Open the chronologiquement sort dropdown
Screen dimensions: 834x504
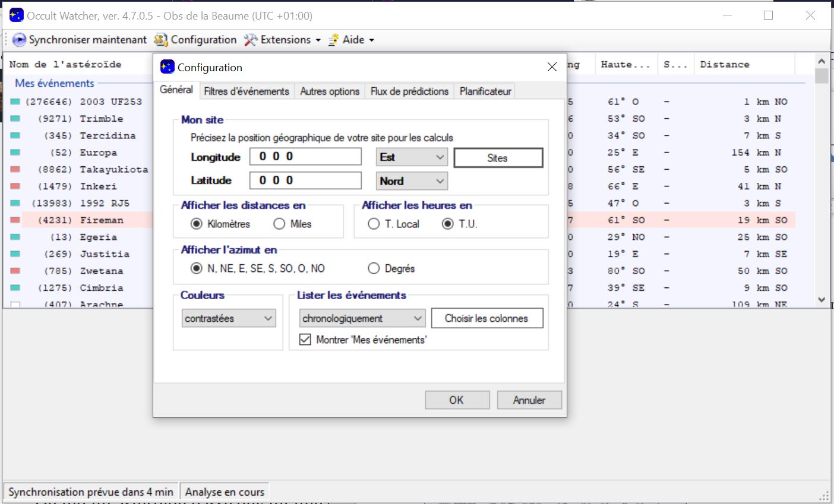[x=362, y=319]
